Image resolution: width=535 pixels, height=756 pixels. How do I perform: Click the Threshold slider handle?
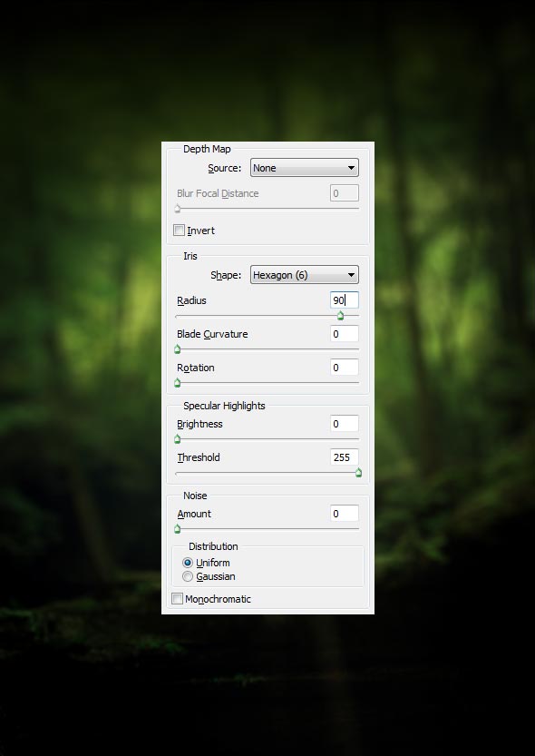point(359,473)
